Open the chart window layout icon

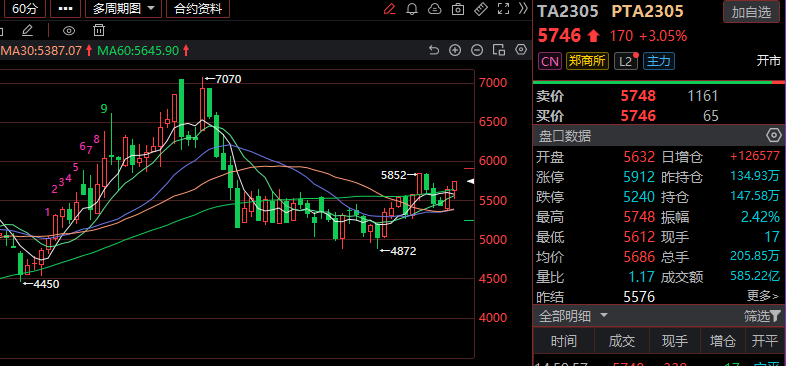point(498,50)
